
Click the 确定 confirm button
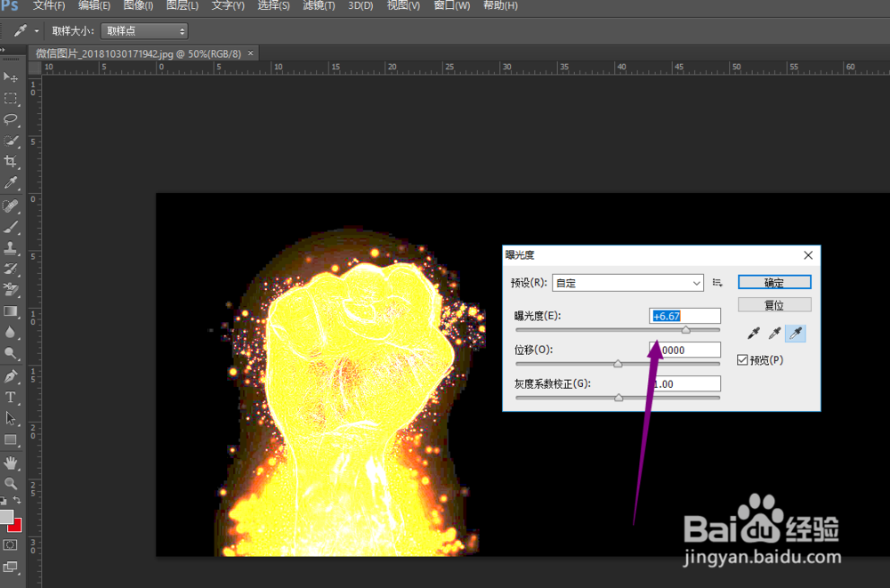click(774, 282)
